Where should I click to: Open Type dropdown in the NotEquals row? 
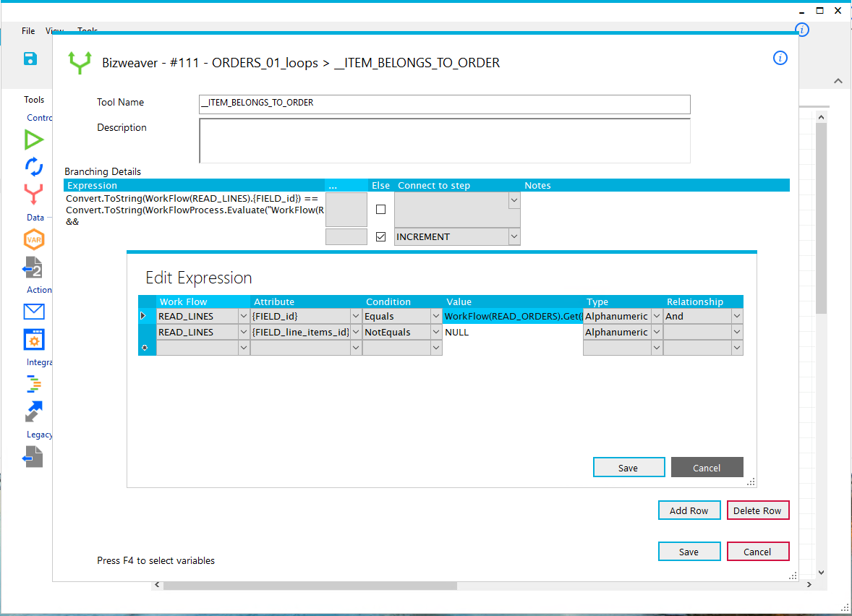pyautogui.click(x=657, y=332)
